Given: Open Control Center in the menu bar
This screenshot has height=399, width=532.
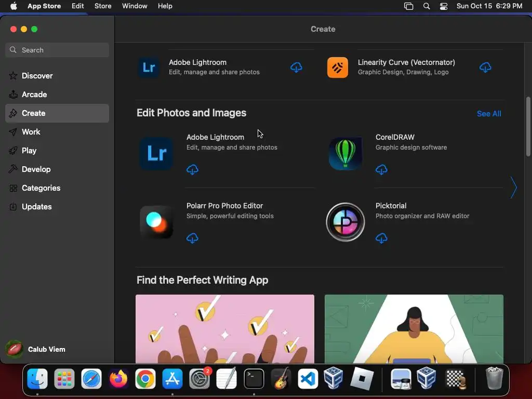Looking at the screenshot, I should coord(444,6).
